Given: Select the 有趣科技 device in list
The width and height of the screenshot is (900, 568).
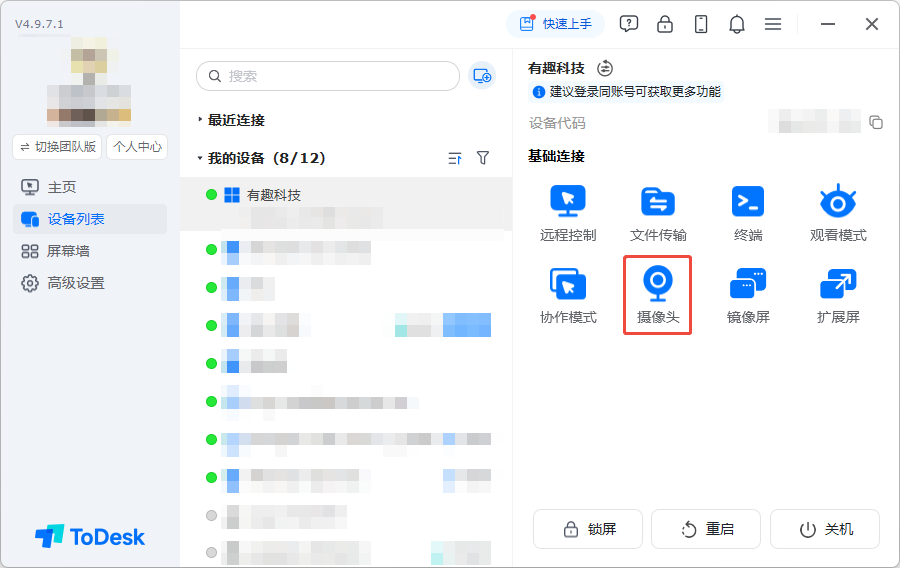Looking at the screenshot, I should (x=346, y=204).
